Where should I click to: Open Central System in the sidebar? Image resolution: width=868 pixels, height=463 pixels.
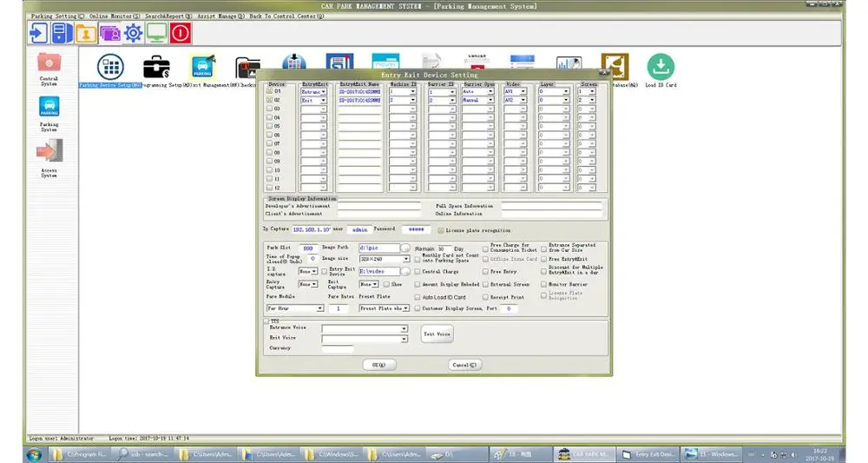coord(49,63)
